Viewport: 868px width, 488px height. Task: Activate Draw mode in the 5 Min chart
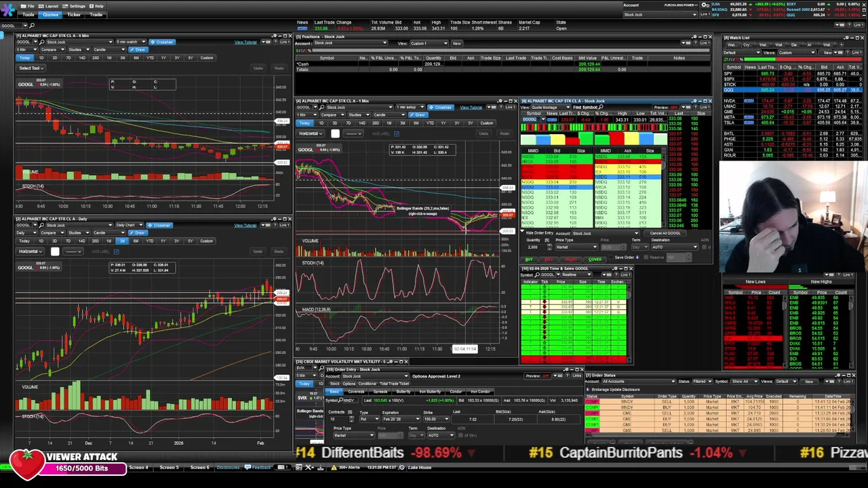138,49
